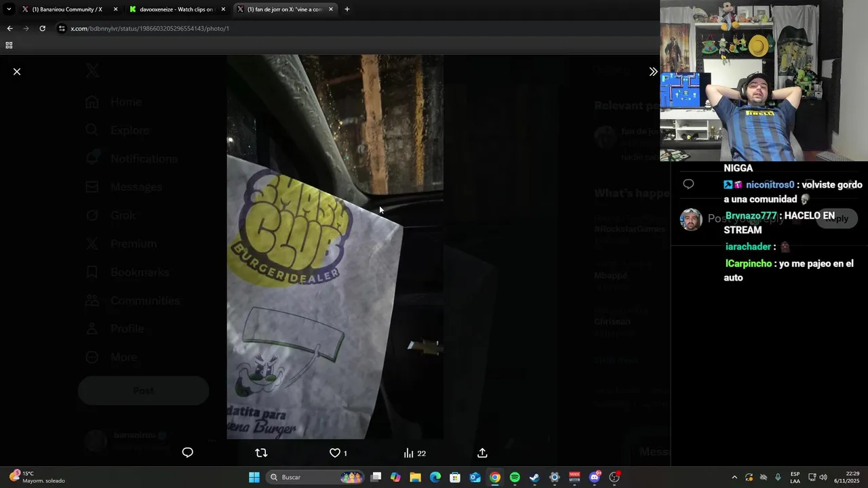This screenshot has height=488, width=868.
Task: Click the repost arrows under the photo
Action: pos(261,453)
